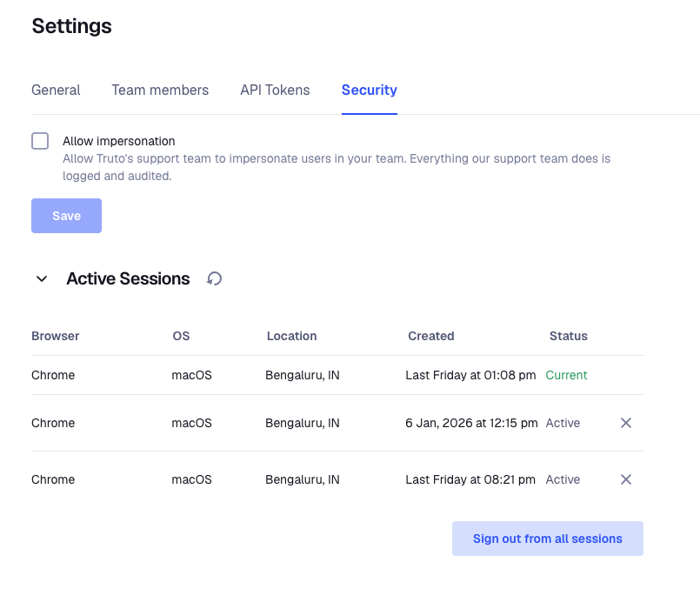Image resolution: width=700 pixels, height=589 pixels.
Task: Click the Active Sessions heading
Action: click(x=128, y=279)
